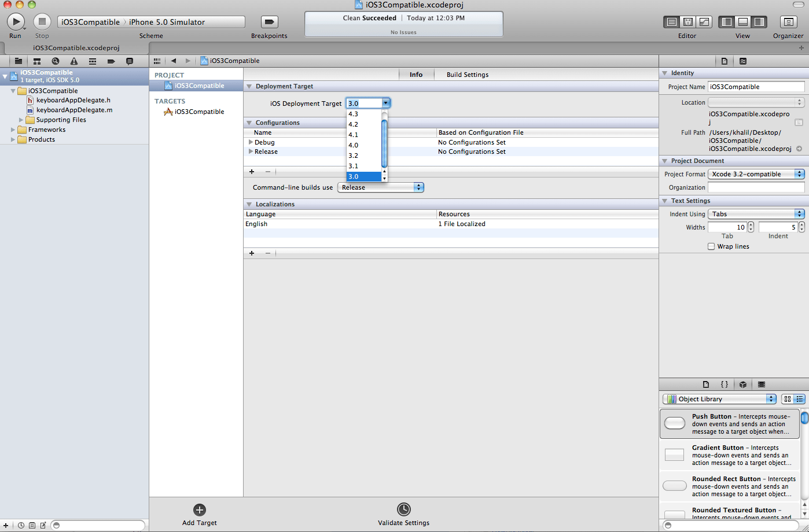The width and height of the screenshot is (809, 532).
Task: Enable the Wrap lines checkbox
Action: pos(711,246)
